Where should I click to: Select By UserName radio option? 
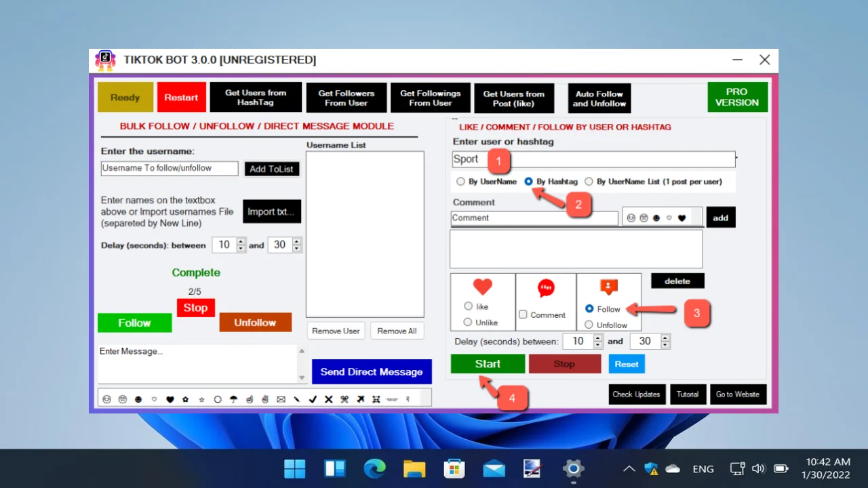point(460,182)
